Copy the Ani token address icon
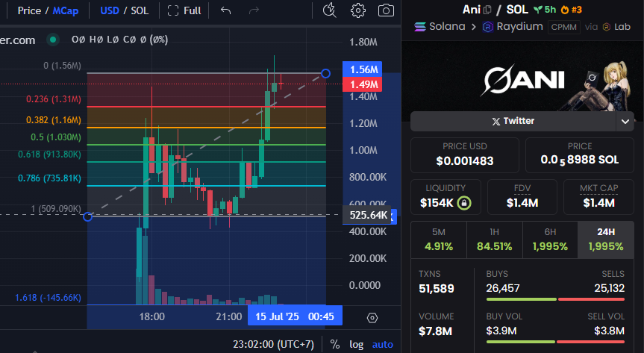 pos(487,10)
